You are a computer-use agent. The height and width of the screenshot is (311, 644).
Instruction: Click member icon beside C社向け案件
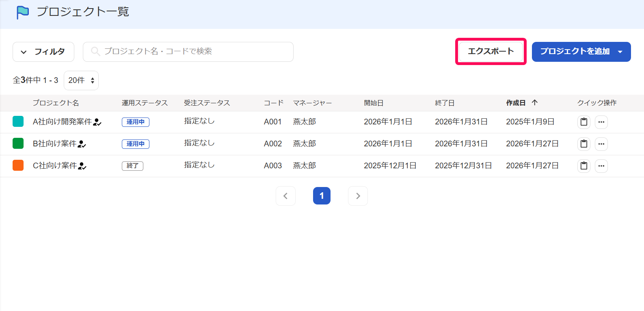click(x=82, y=166)
